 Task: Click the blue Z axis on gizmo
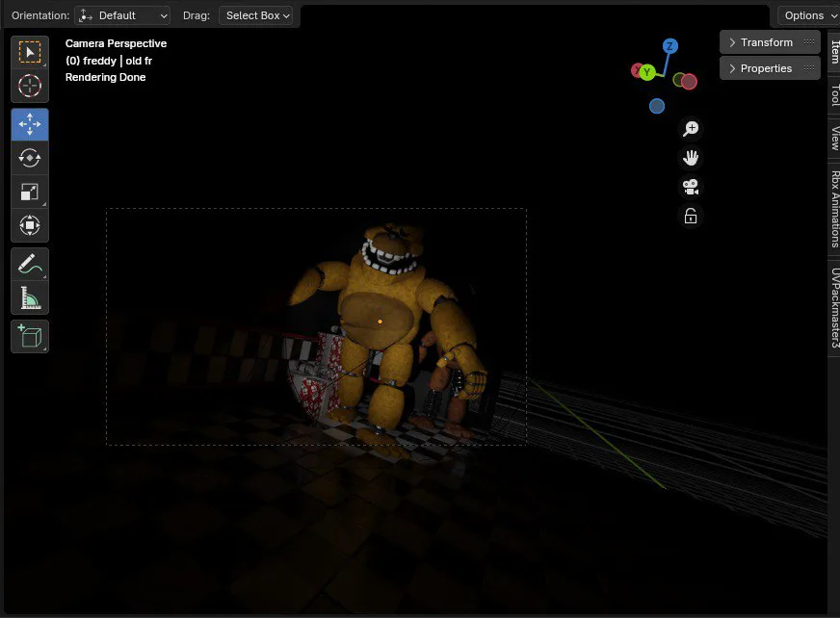click(x=669, y=46)
